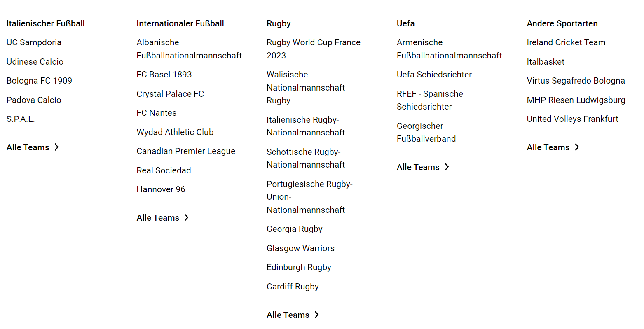644x329 pixels.
Task: Click chevron arrow beside Rugby Alle Teams
Action: coord(317,315)
